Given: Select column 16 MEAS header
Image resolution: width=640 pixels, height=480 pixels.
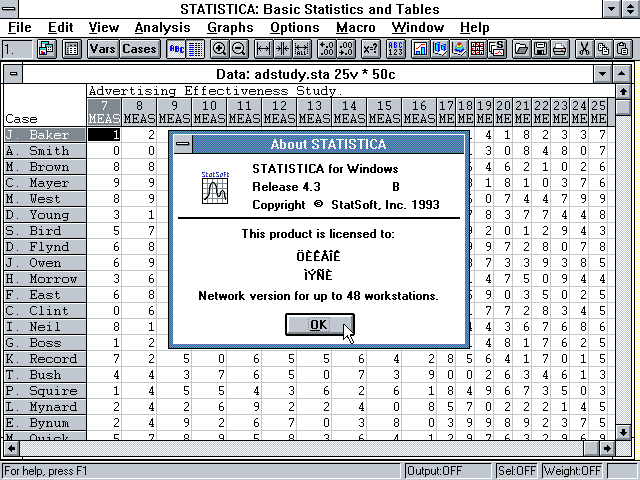Looking at the screenshot, I should click(x=419, y=112).
